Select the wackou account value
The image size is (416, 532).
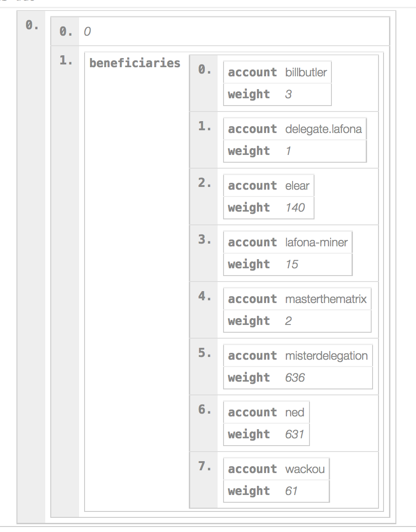(305, 469)
